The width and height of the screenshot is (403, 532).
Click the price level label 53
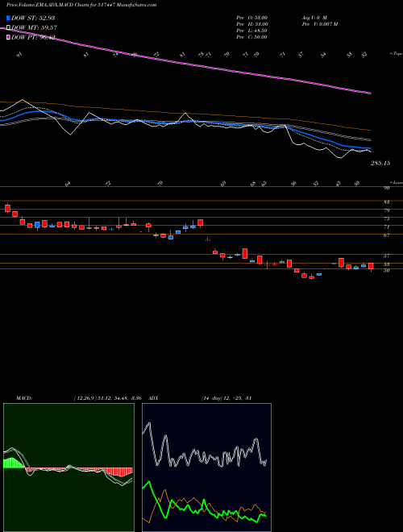tap(386, 264)
